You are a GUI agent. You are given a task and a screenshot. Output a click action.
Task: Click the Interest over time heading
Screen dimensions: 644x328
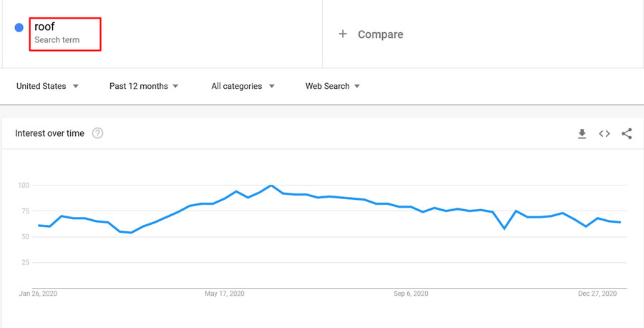[x=49, y=133]
